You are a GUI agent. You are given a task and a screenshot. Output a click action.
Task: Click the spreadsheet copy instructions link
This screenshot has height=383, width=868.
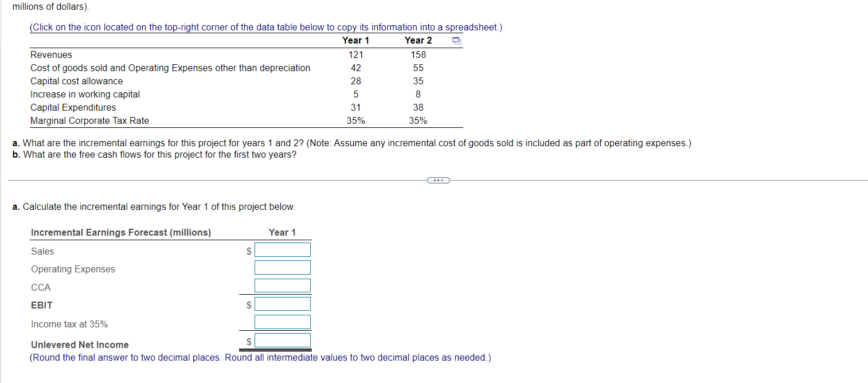[264, 27]
